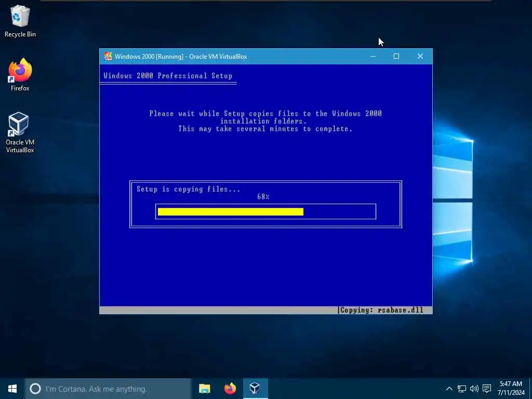The height and width of the screenshot is (399, 532).
Task: Minimize the Windows 2000 VirtualBox window
Action: coord(373,56)
